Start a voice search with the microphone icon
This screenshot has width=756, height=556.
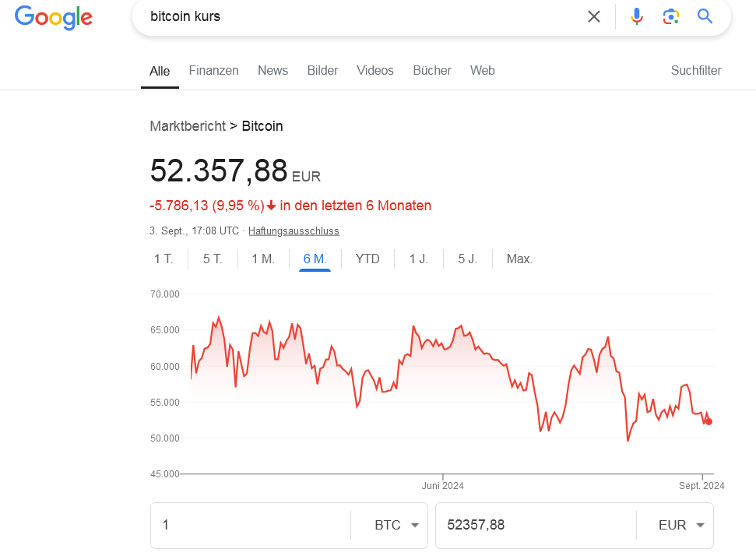637,16
